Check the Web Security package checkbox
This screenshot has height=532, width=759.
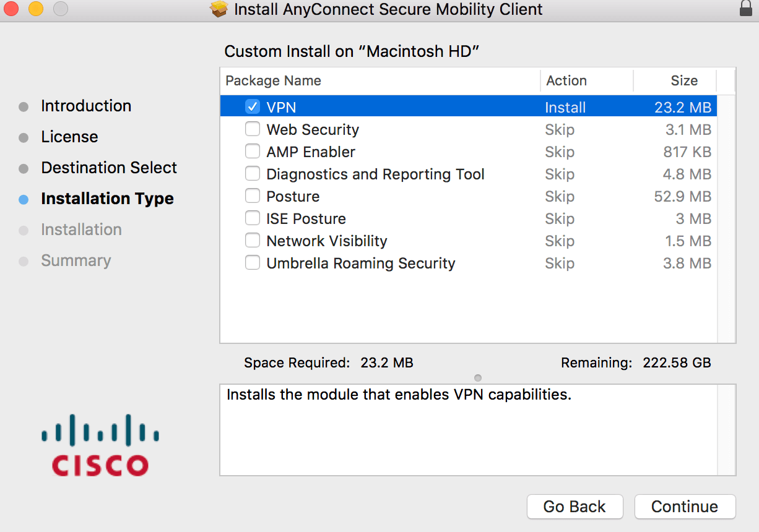(x=253, y=129)
